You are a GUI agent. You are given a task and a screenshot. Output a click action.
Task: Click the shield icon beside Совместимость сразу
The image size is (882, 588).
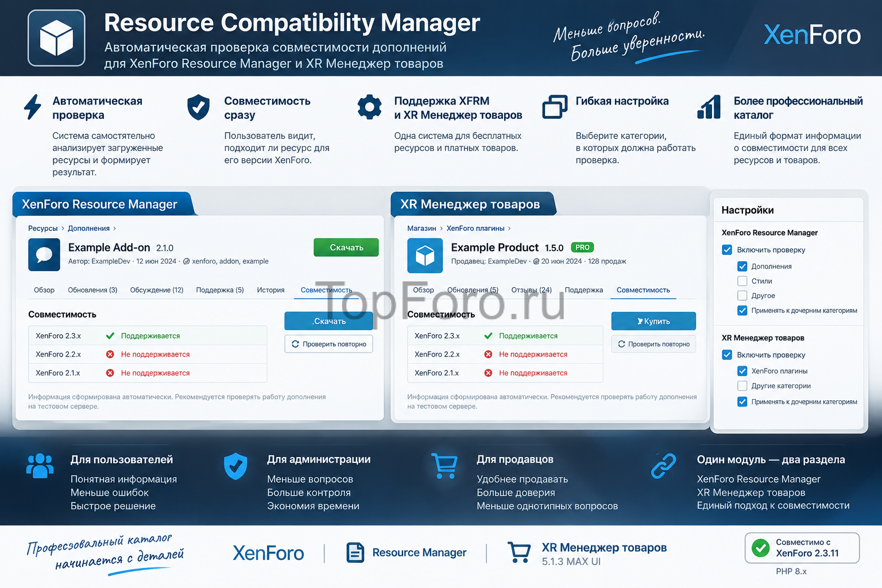coord(199,107)
